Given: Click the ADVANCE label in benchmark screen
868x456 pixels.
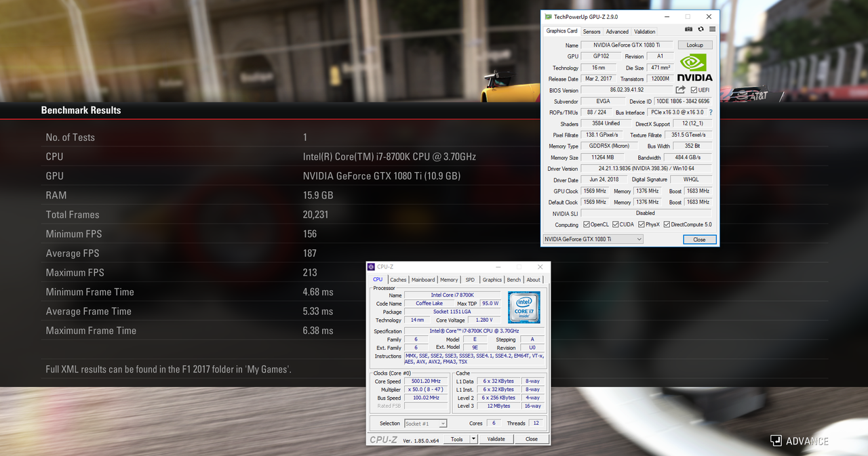Looking at the screenshot, I should 807,441.
